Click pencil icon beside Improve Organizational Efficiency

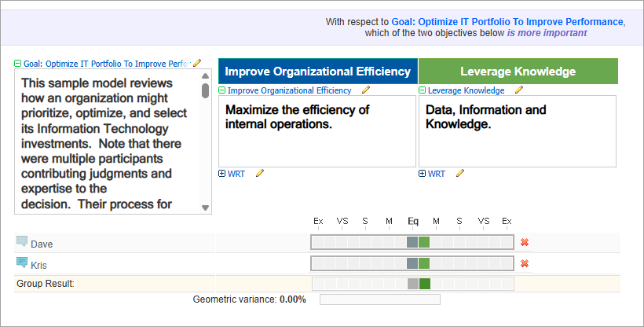coord(366,90)
